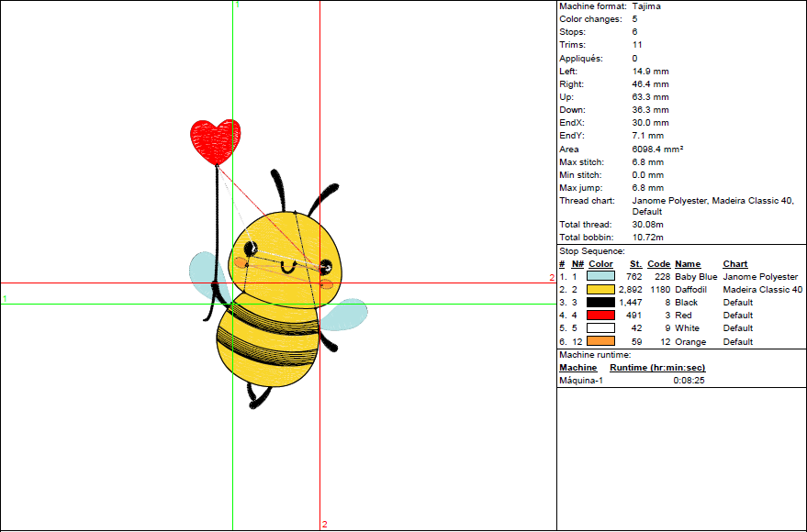This screenshot has width=807, height=532.
Task: Click the Baby Blue color swatch
Action: (x=600, y=276)
